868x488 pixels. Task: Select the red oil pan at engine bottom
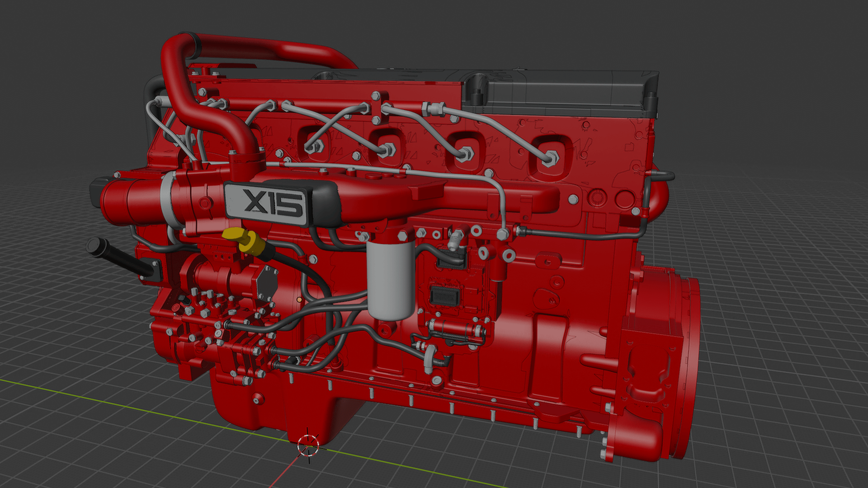pyautogui.click(x=289, y=407)
